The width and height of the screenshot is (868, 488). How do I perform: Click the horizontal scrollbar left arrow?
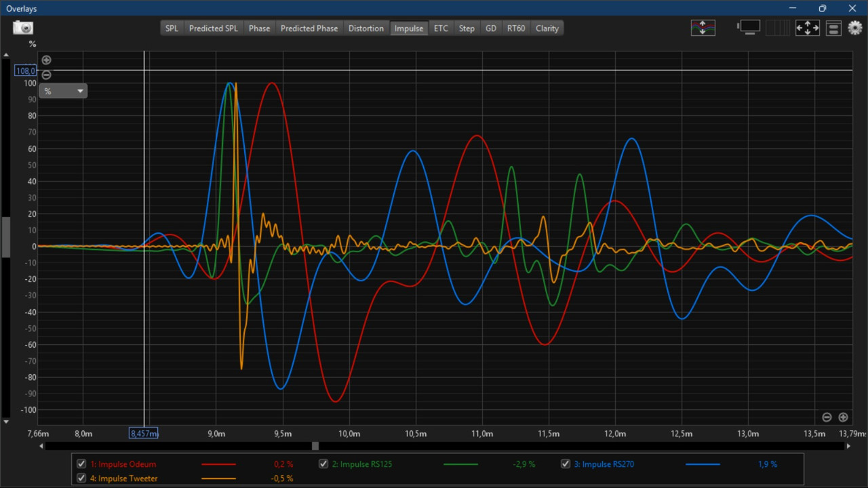pyautogui.click(x=41, y=446)
